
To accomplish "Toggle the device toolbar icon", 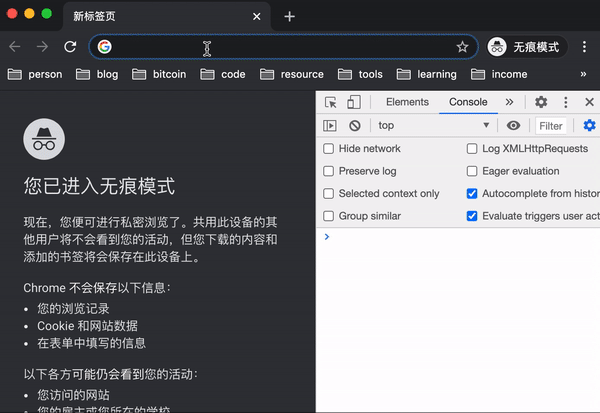I will click(354, 102).
